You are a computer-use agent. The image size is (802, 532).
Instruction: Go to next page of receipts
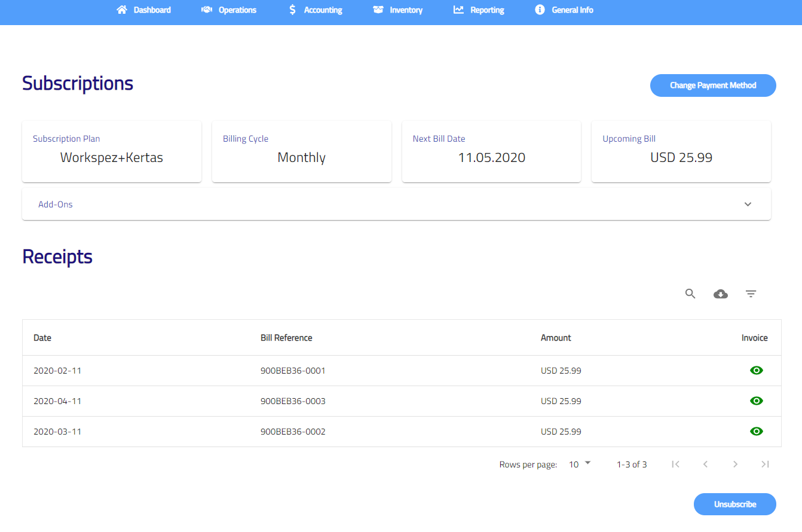[735, 464]
